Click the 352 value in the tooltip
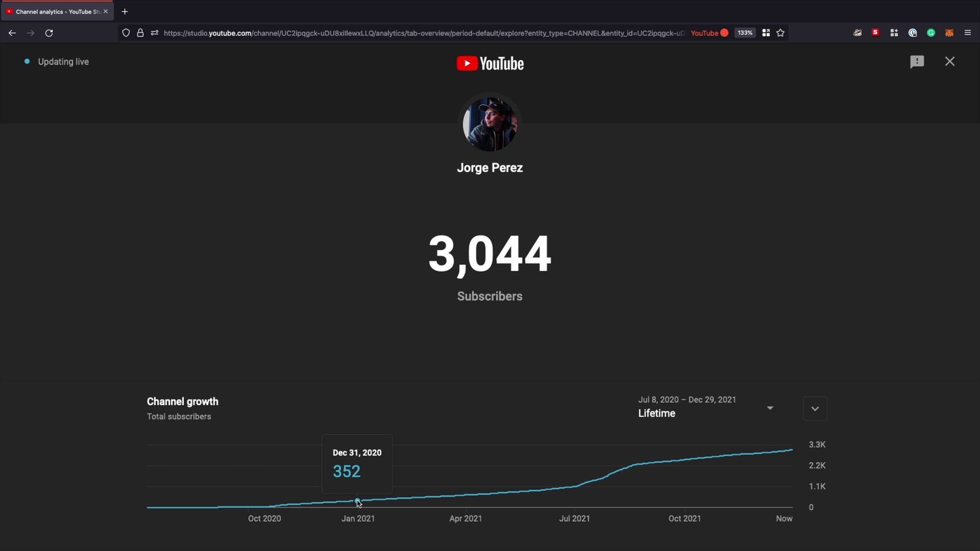The width and height of the screenshot is (980, 551). [x=346, y=471]
